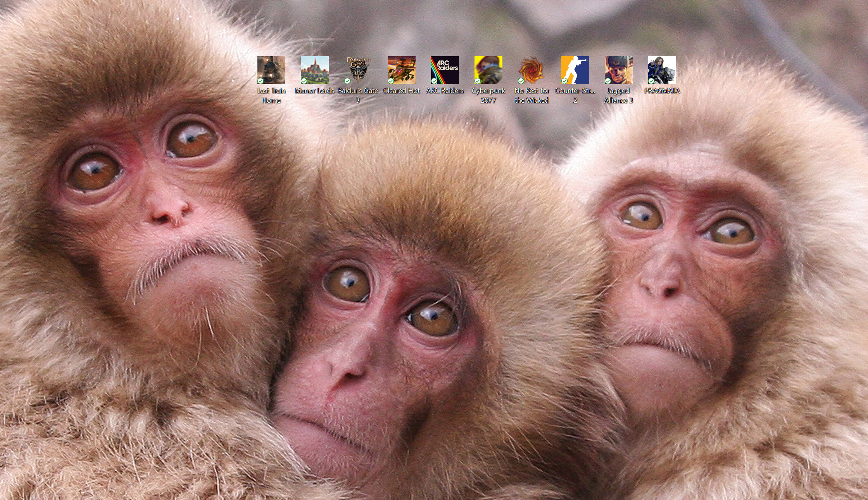Select the Manor Lords village icon
Image resolution: width=868 pixels, height=500 pixels.
coord(314,70)
